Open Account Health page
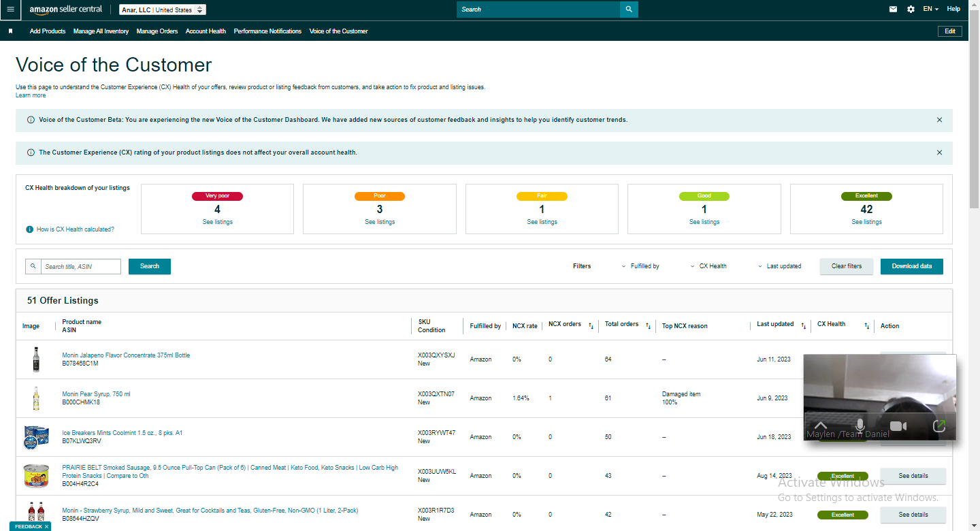The width and height of the screenshot is (980, 531). pos(206,31)
